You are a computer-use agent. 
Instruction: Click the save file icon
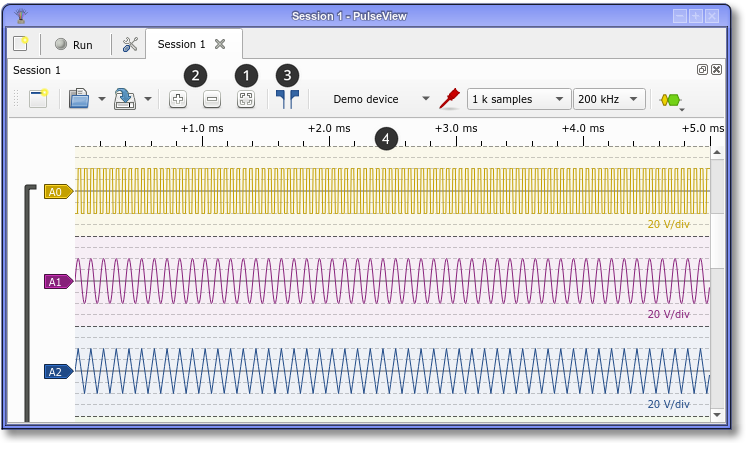click(x=126, y=99)
